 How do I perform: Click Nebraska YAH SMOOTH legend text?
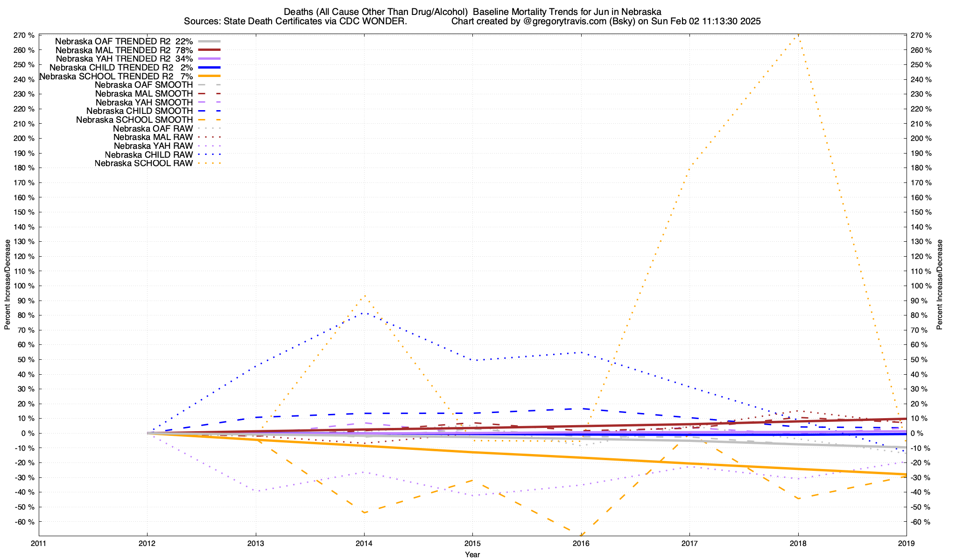(x=144, y=103)
